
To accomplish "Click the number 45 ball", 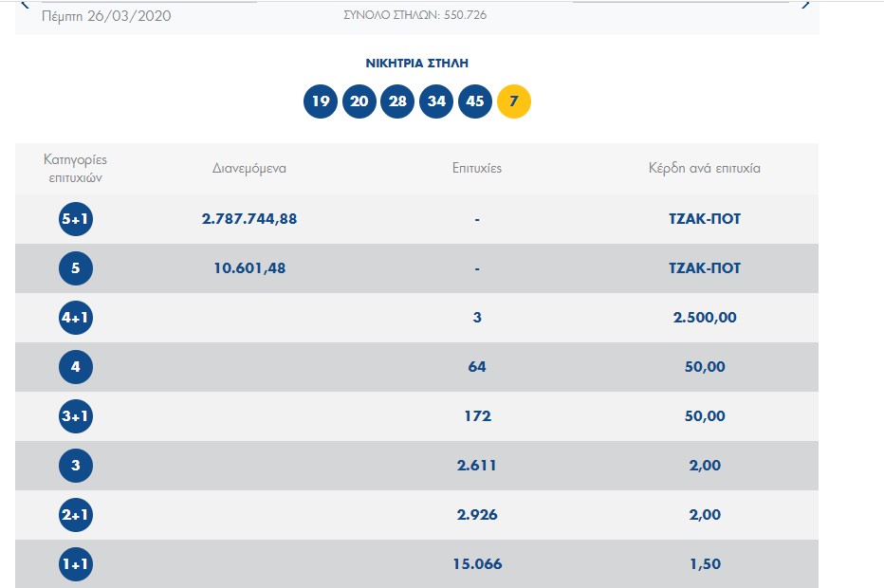I will click(475, 101).
